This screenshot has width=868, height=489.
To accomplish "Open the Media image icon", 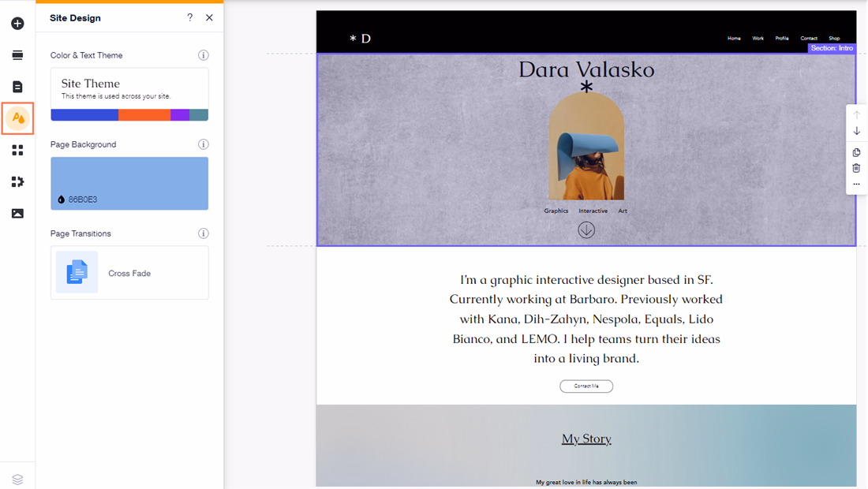I will click(17, 213).
